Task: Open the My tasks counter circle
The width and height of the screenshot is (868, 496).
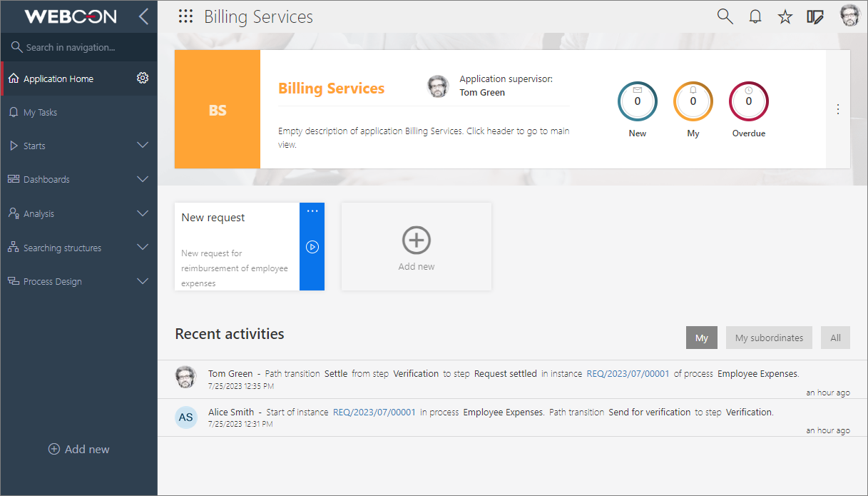Action: [693, 101]
